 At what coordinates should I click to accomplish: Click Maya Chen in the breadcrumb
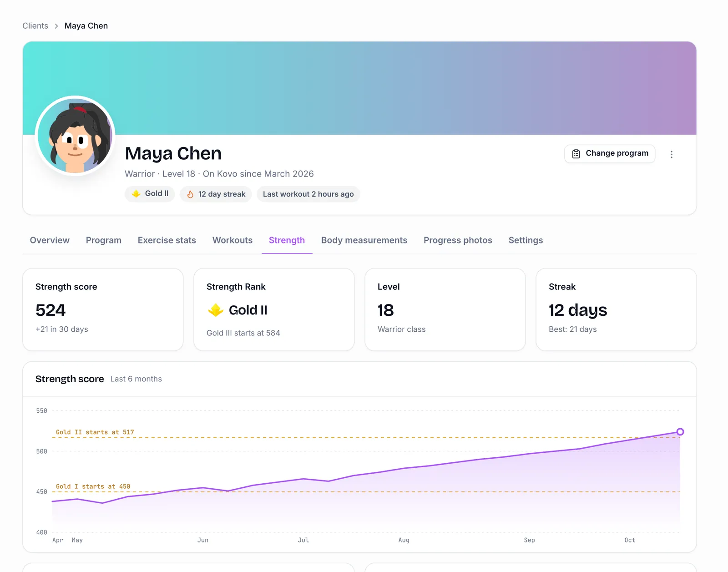(86, 26)
